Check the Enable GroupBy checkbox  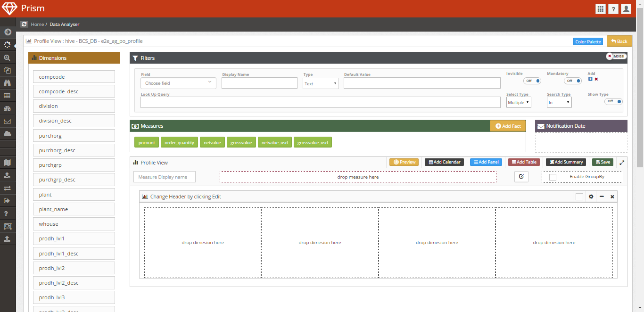[553, 177]
